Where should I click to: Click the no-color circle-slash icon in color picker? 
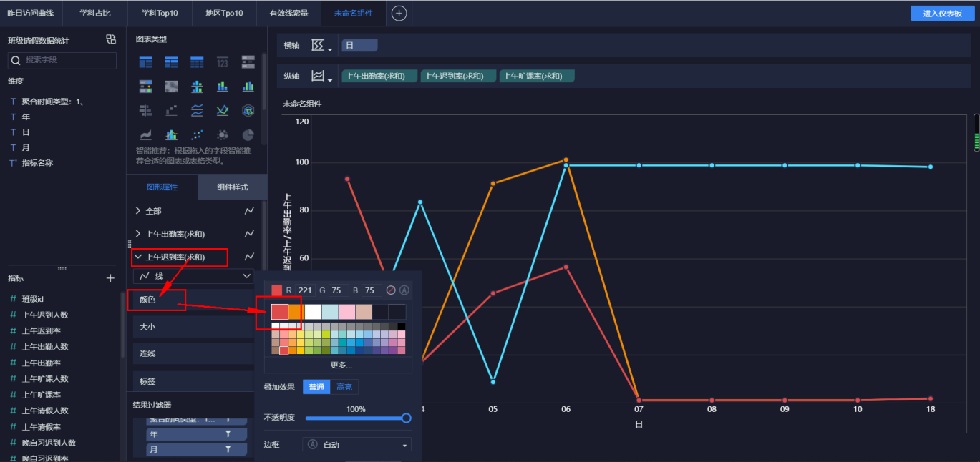(x=391, y=290)
